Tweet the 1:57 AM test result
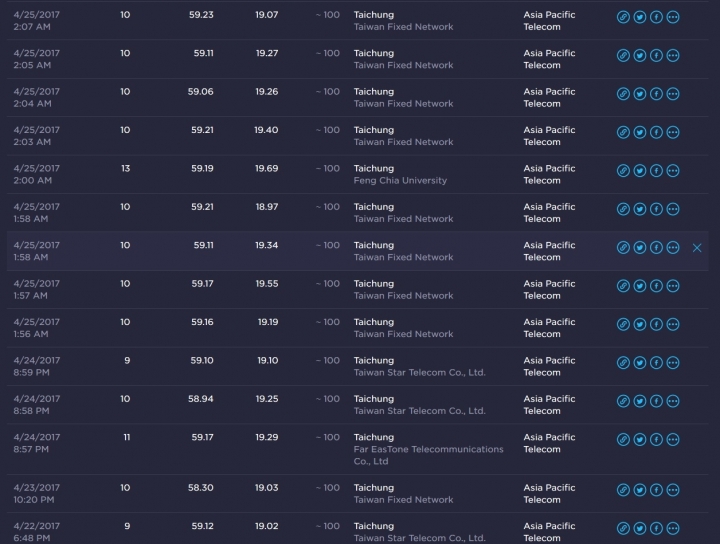This screenshot has width=720, height=544. click(x=640, y=285)
